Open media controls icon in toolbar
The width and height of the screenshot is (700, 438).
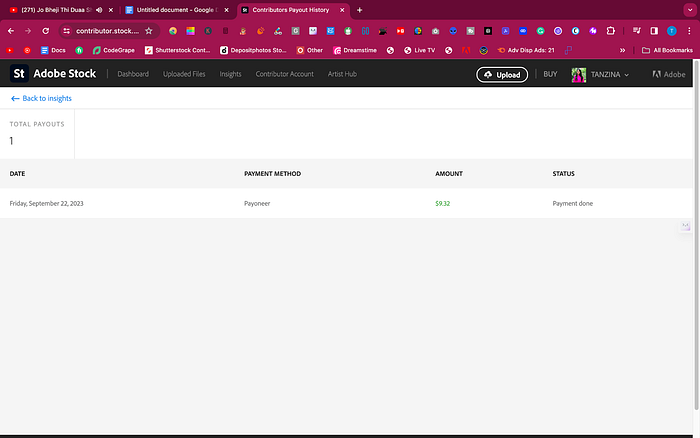pyautogui.click(x=637, y=31)
